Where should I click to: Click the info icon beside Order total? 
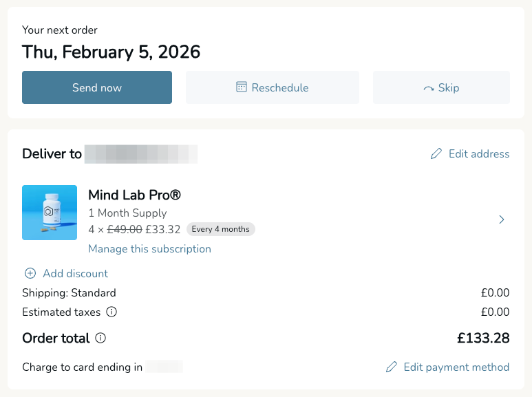100,338
